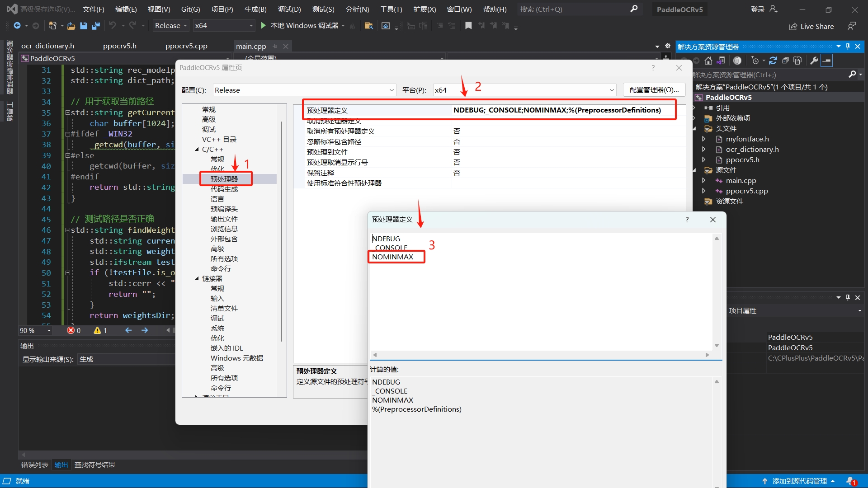This screenshot has width=868, height=488.
Task: Click the find in files folder icon
Action: click(x=368, y=26)
